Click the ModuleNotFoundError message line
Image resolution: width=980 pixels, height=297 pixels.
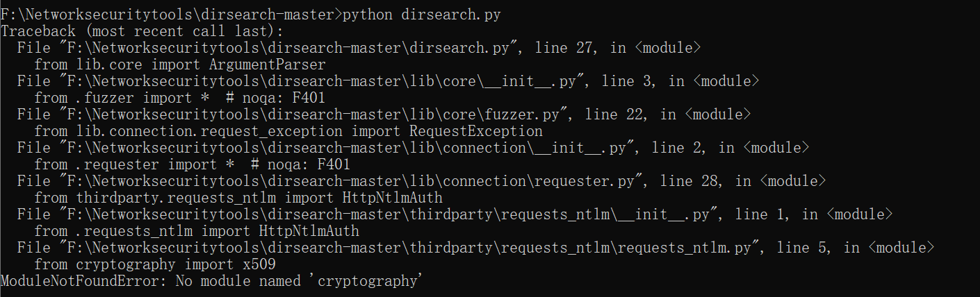coord(212,281)
